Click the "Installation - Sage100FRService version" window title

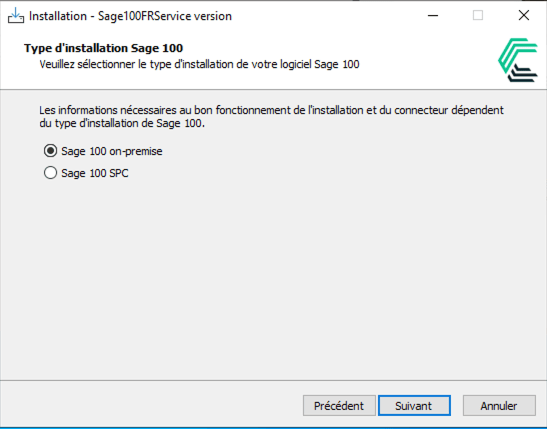130,16
